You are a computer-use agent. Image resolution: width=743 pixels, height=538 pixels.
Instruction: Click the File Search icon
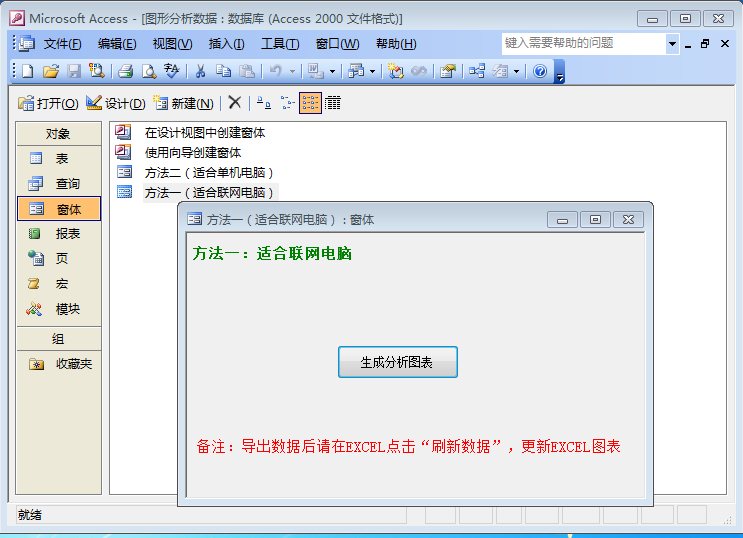pyautogui.click(x=96, y=71)
